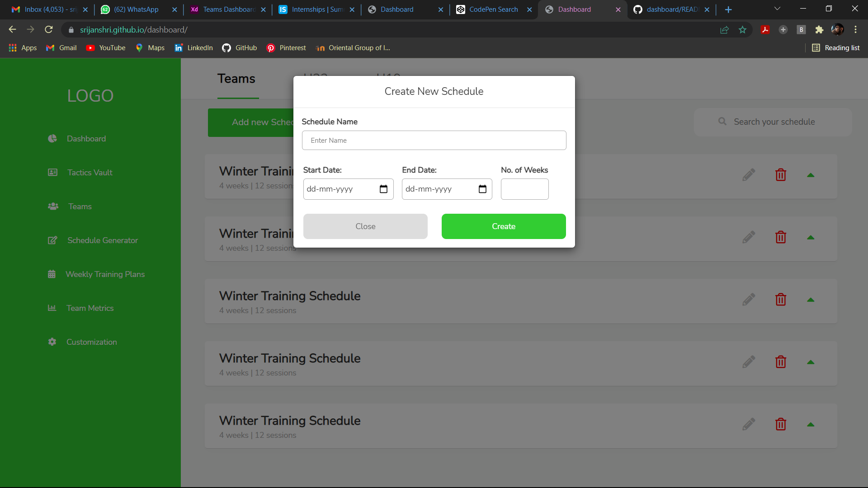Focus the Schedule Name input field
Image resolution: width=868 pixels, height=488 pixels.
(x=434, y=141)
